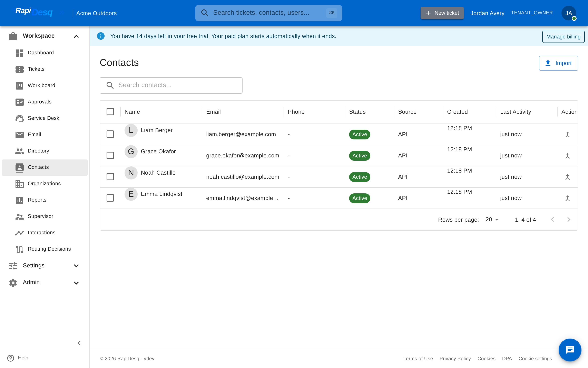Select the Contacts menu item

click(x=45, y=167)
